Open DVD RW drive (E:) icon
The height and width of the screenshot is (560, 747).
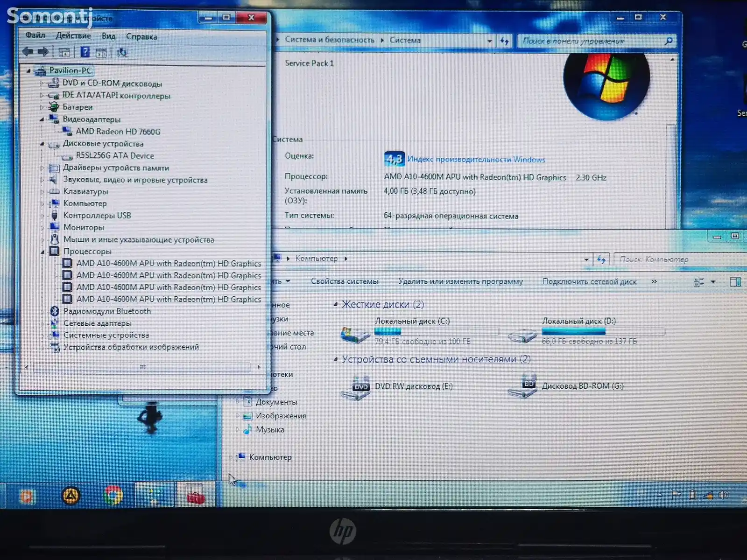[x=356, y=388]
